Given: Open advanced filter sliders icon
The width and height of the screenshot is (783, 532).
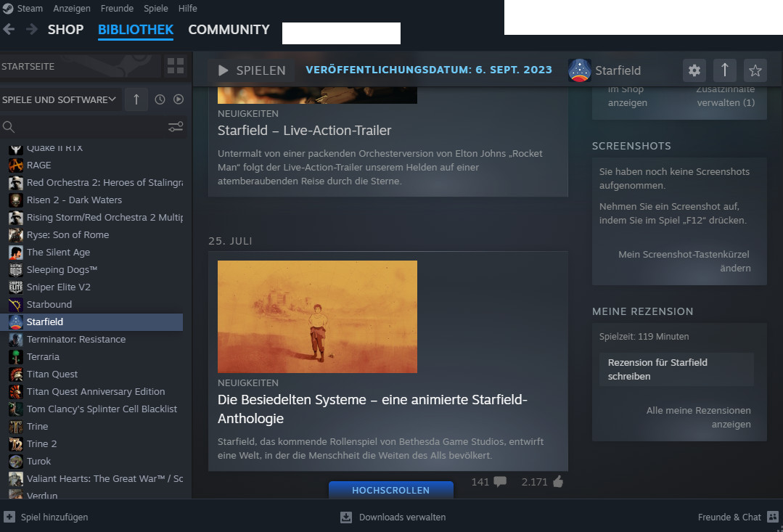Looking at the screenshot, I should pos(176,127).
